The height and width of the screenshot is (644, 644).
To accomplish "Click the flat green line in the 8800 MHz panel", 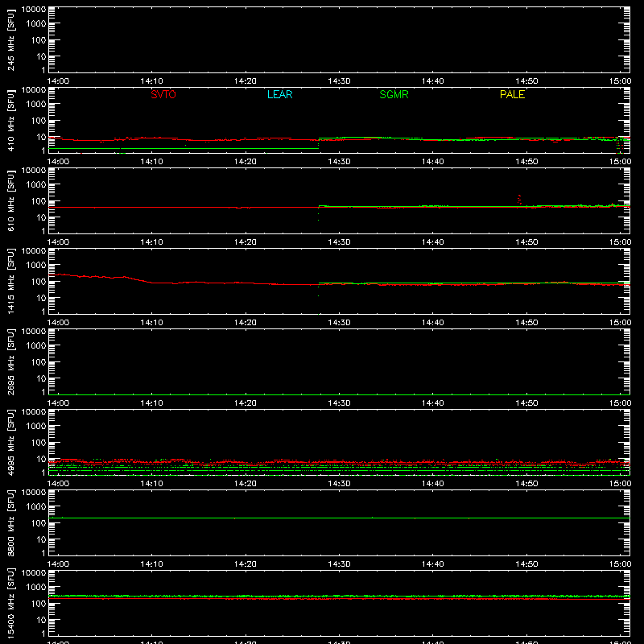I will coord(339,518).
